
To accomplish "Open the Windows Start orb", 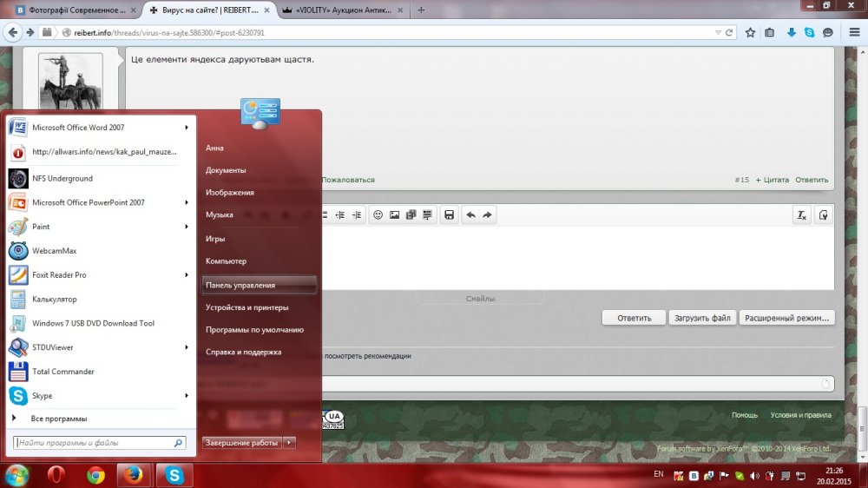I will (16, 475).
